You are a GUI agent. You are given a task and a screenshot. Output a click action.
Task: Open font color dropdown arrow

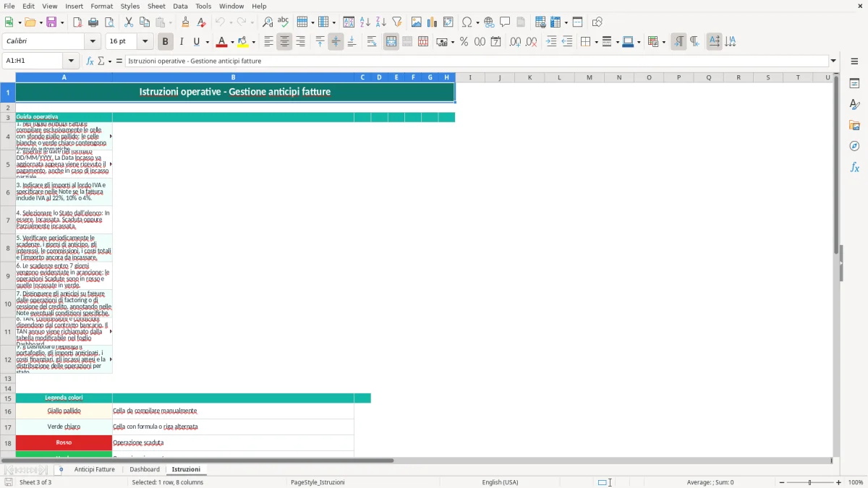coord(233,42)
